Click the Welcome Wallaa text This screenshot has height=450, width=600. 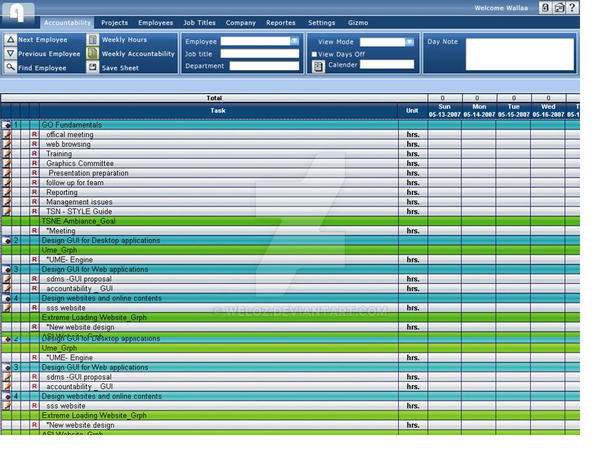(x=501, y=8)
